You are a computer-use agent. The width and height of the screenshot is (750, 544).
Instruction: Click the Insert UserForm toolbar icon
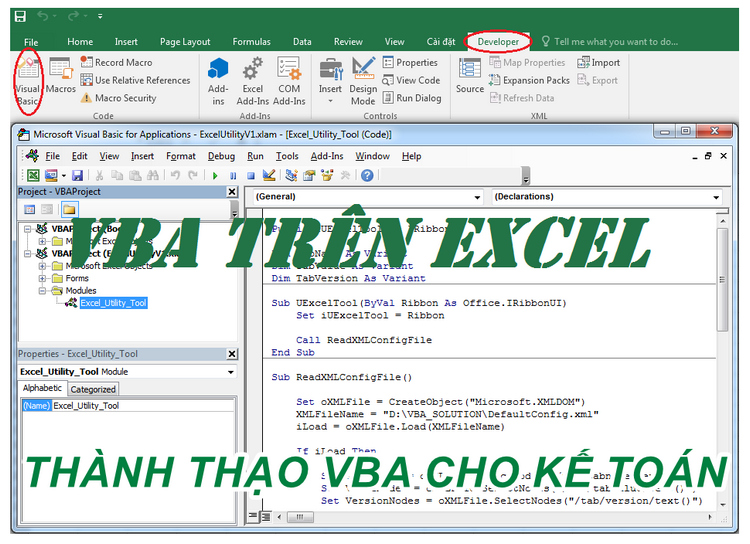pos(51,176)
